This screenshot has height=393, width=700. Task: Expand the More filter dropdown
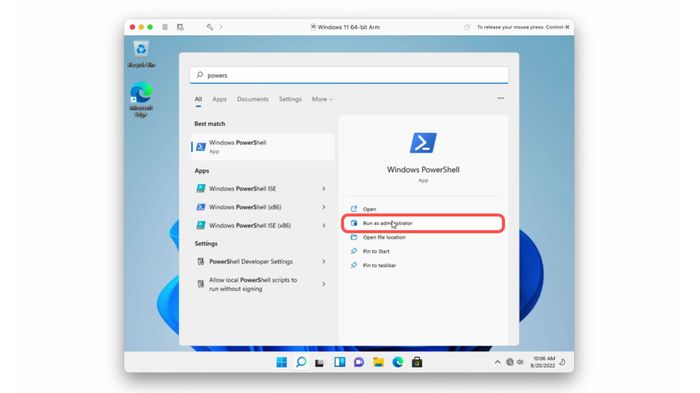point(322,99)
